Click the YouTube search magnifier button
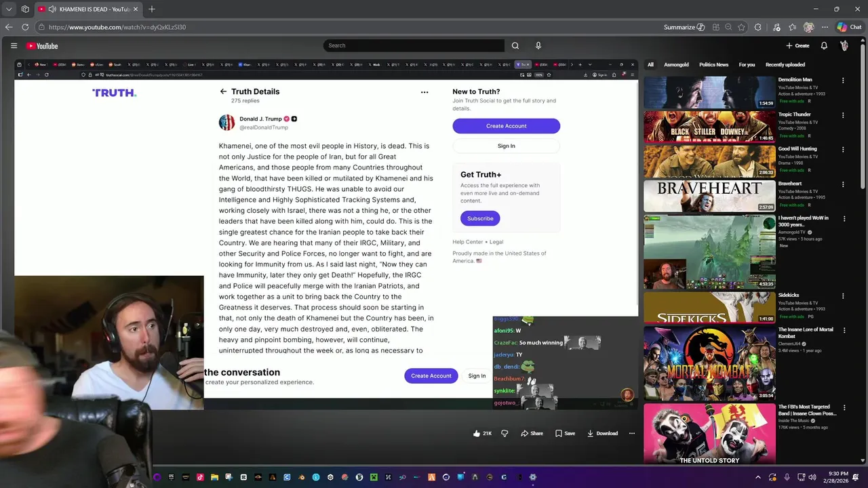 tap(515, 45)
